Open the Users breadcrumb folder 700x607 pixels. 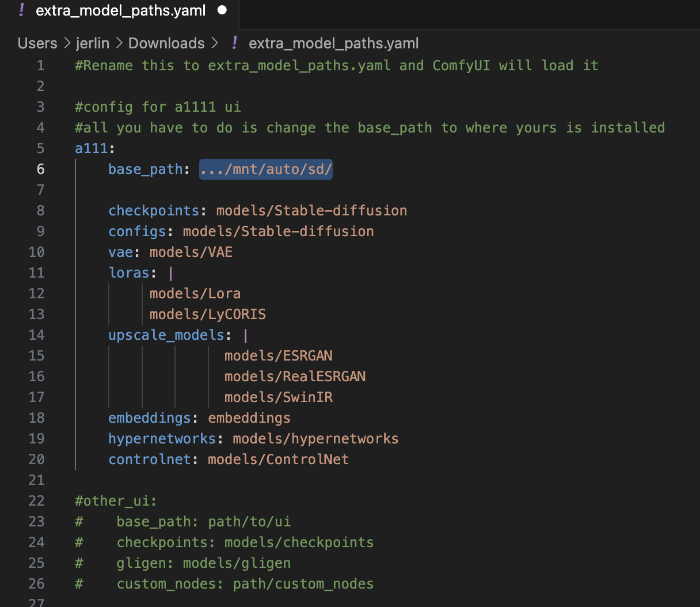[x=37, y=43]
